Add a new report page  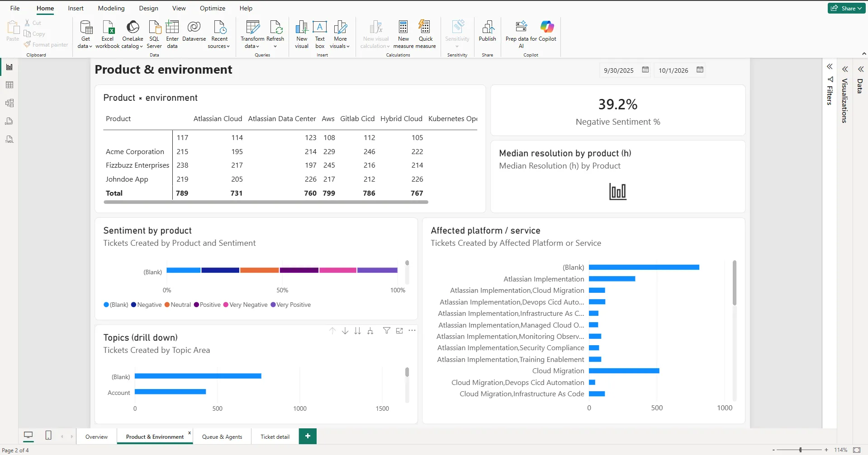click(308, 436)
